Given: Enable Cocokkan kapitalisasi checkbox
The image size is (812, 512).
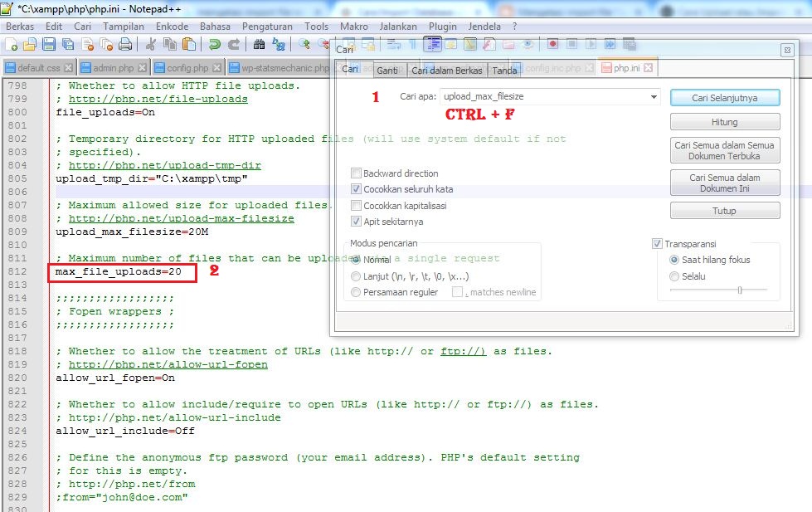Looking at the screenshot, I should click(x=356, y=206).
